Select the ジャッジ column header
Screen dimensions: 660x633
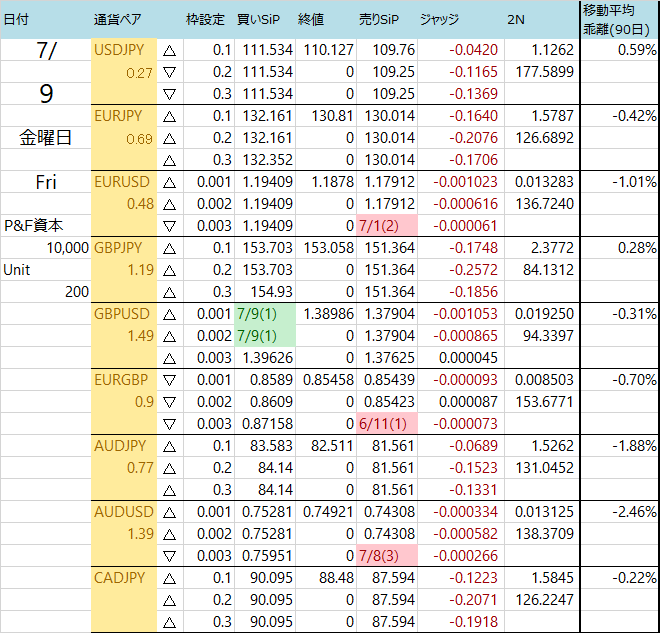click(461, 19)
